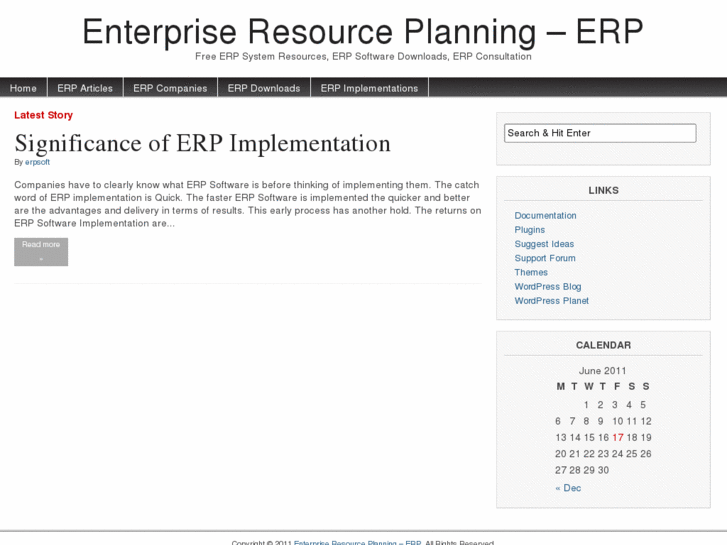Screen dimensions: 727x545
Task: Open the Home menu item
Action: point(23,88)
